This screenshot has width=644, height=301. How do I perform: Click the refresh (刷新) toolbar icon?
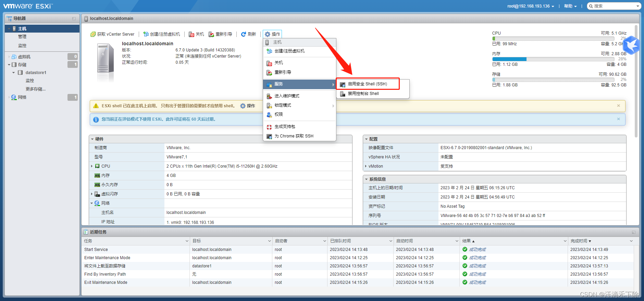pos(244,34)
